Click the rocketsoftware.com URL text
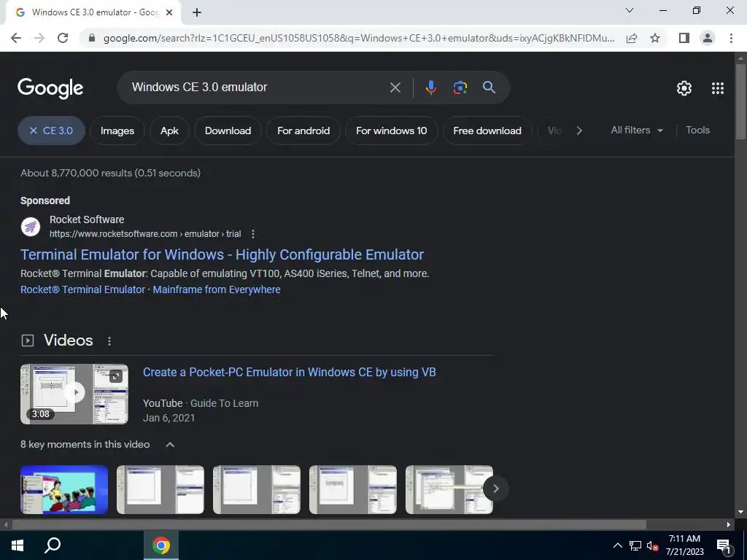The height and width of the screenshot is (560, 747). coord(145,234)
